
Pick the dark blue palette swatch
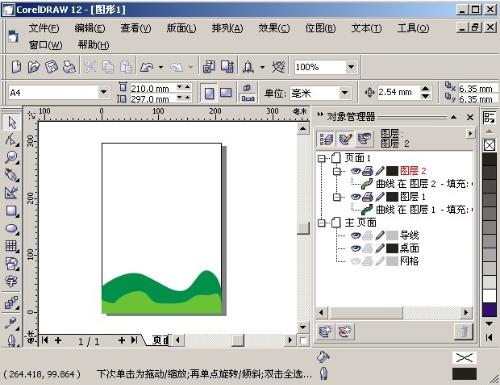coord(489,310)
